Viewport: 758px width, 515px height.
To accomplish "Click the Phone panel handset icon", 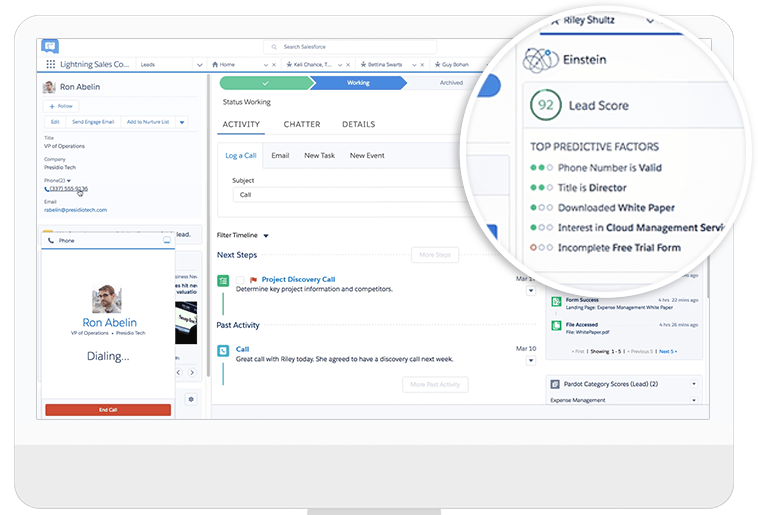I will (x=51, y=240).
